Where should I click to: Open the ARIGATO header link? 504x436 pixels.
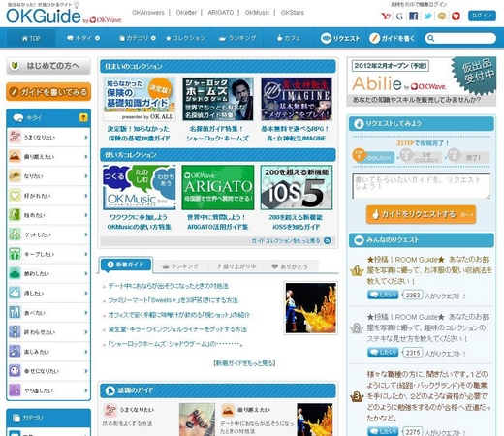pos(221,13)
